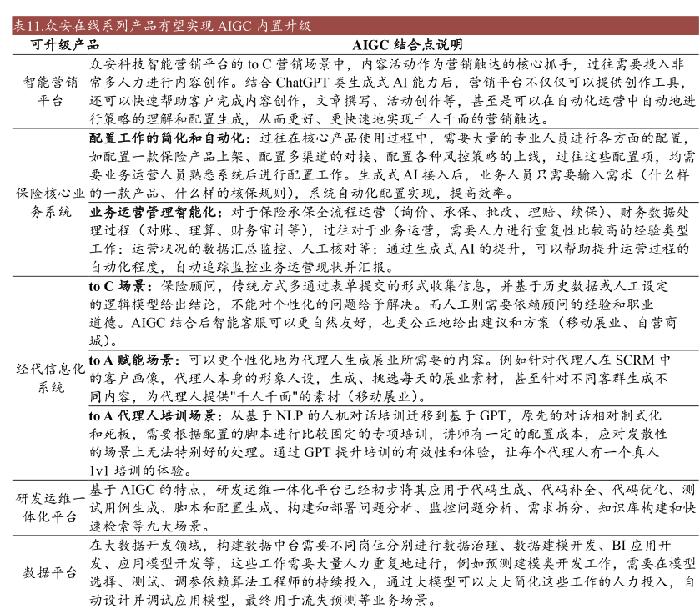Click the bold heading '业务运营管理智能化'

pos(152,212)
